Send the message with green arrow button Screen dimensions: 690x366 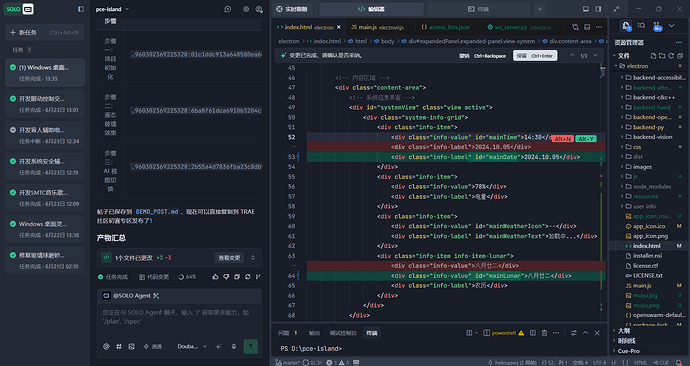click(x=251, y=346)
